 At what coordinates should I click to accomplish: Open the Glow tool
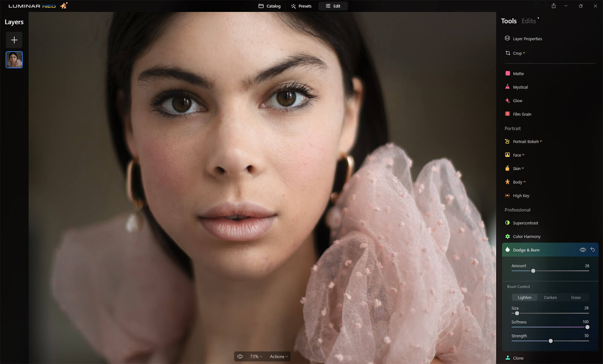(517, 101)
